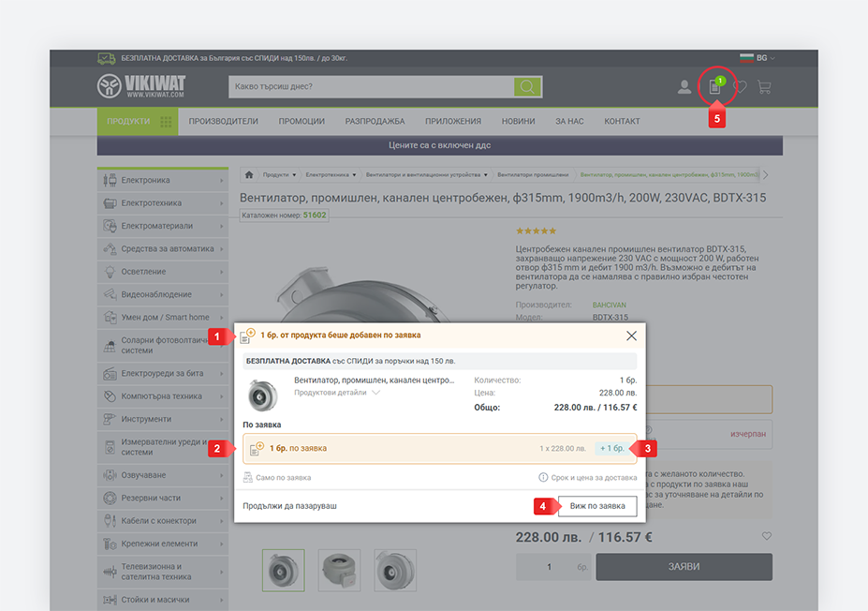Add product to favorites via heart near price
This screenshot has height=611, width=868.
point(767,536)
